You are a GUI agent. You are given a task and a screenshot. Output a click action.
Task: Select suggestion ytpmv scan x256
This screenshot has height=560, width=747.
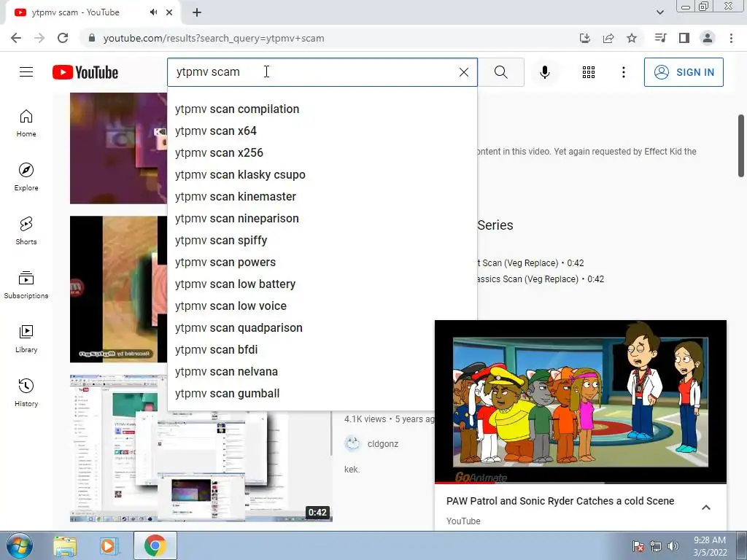(x=322, y=153)
